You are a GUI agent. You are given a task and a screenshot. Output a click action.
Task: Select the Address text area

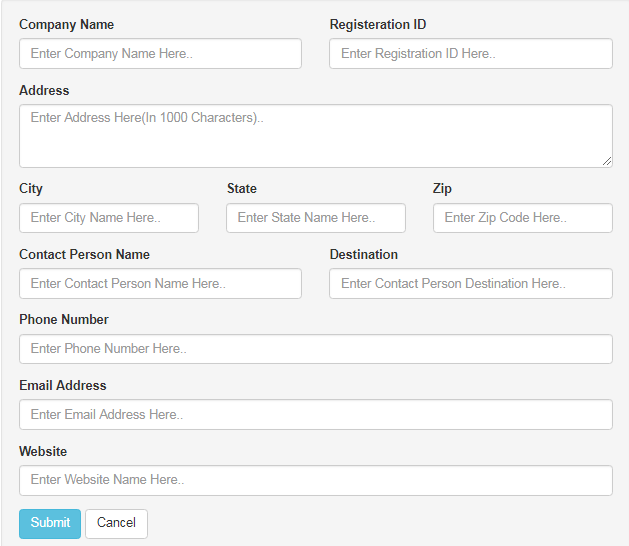click(x=315, y=136)
